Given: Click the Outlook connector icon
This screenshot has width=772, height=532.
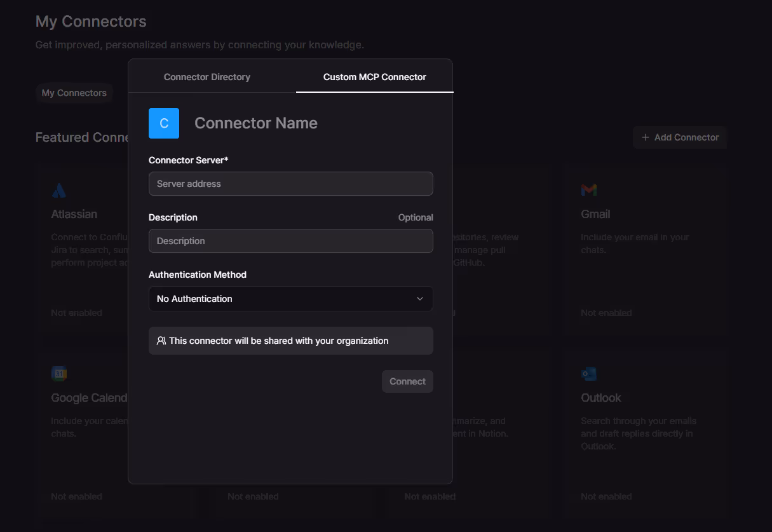Looking at the screenshot, I should click(x=588, y=373).
